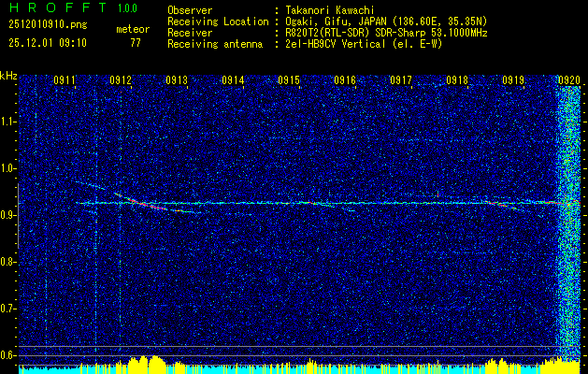Select observer name Takanori Kawachi
This screenshot has height=374, width=588.
(x=330, y=10)
